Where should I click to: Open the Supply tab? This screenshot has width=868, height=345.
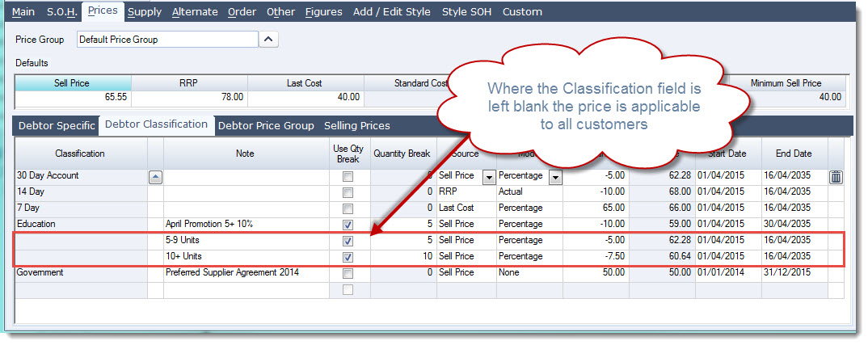145,11
